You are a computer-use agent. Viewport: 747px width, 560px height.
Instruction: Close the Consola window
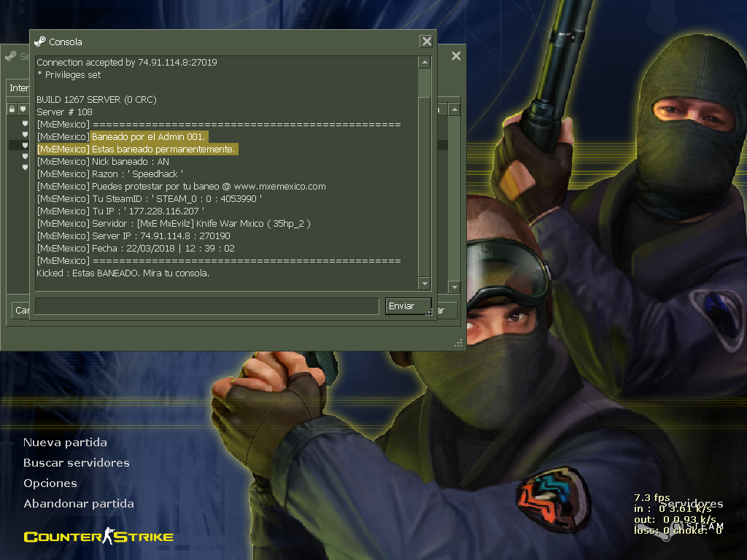(426, 42)
